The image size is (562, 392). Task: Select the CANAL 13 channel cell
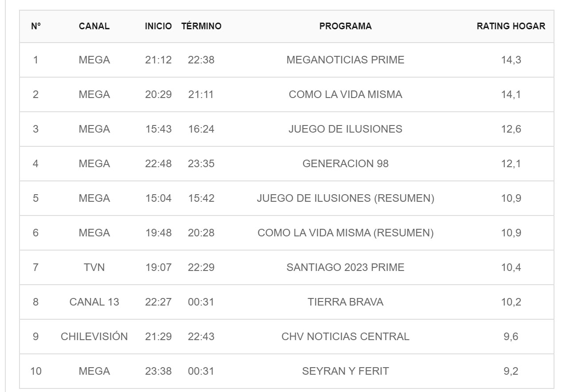(x=94, y=302)
